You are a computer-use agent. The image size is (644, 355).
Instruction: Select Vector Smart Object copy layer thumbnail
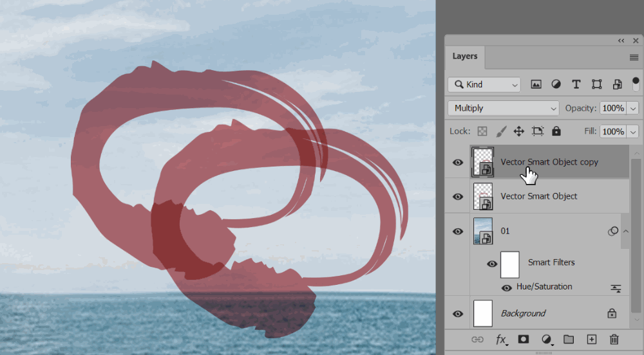click(x=482, y=162)
